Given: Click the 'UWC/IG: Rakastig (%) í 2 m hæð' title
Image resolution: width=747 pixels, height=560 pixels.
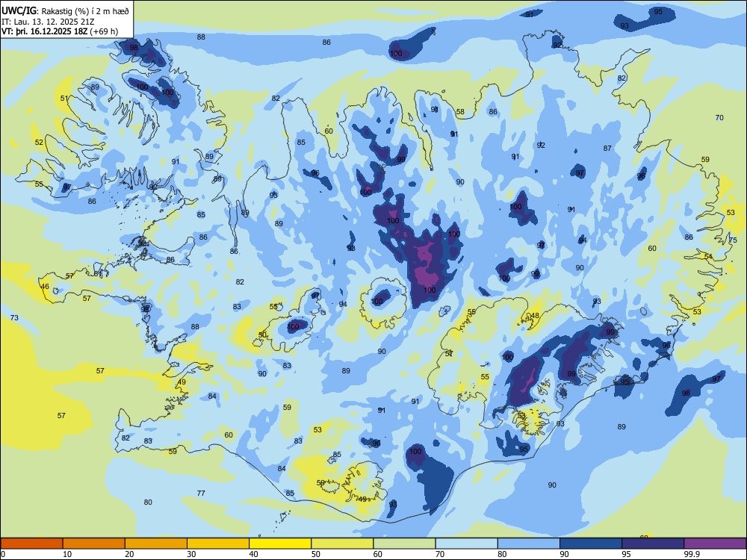Looking at the screenshot, I should 64,11.
